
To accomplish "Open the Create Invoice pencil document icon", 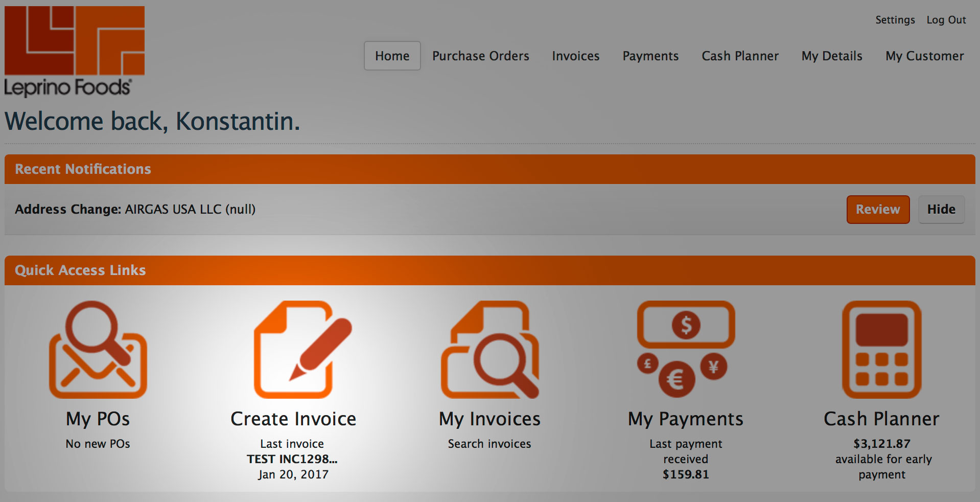I will (x=302, y=350).
